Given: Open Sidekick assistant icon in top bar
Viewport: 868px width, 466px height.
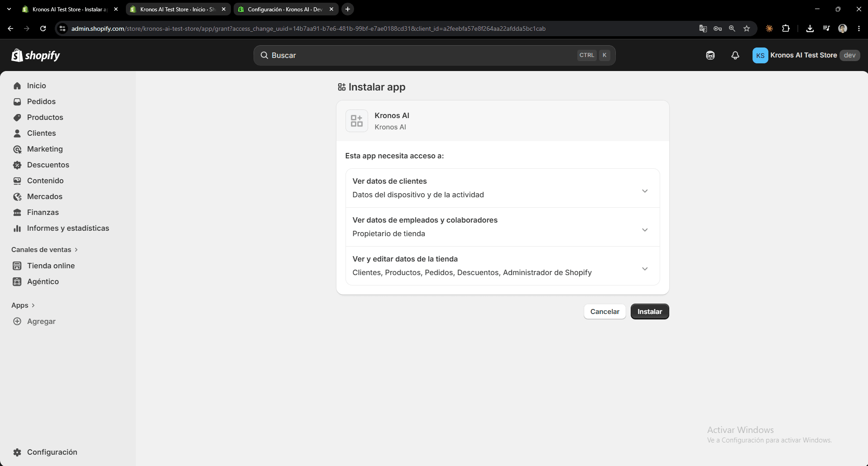Looking at the screenshot, I should [710, 55].
